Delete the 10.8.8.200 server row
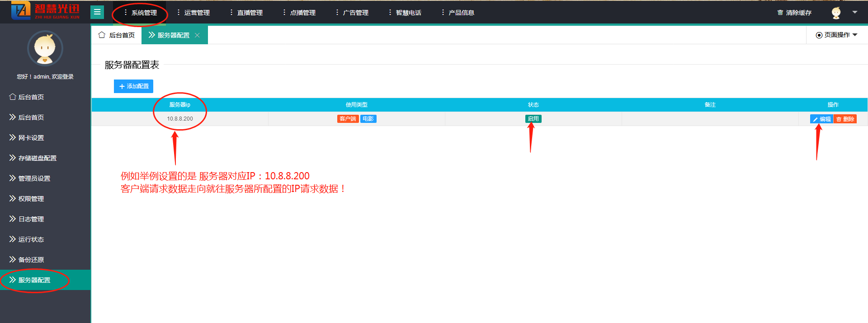The image size is (868, 323). [845, 119]
